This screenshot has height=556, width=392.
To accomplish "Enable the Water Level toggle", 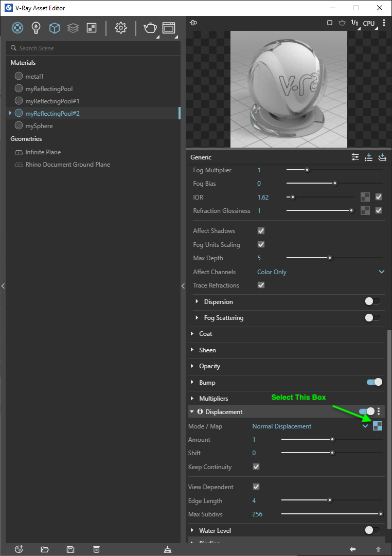I will 372,530.
